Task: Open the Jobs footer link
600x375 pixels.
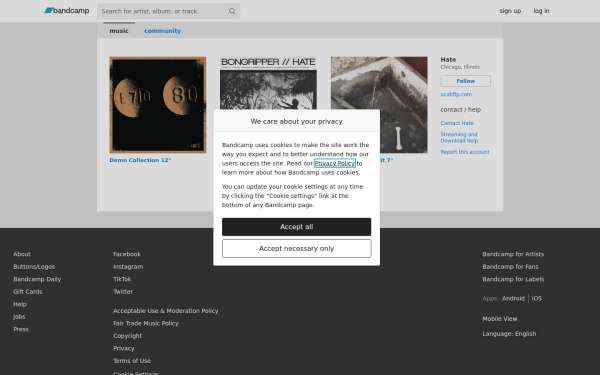Action: (19, 317)
